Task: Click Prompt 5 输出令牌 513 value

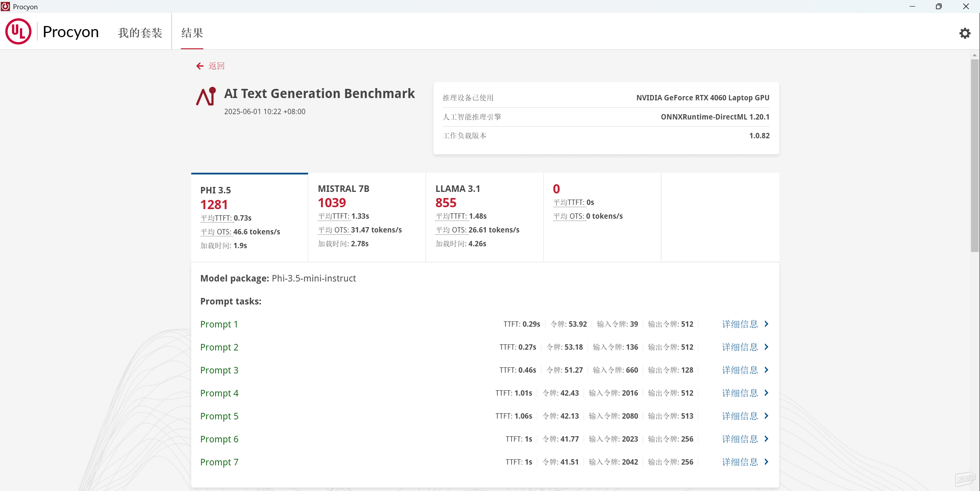Action: tap(687, 416)
